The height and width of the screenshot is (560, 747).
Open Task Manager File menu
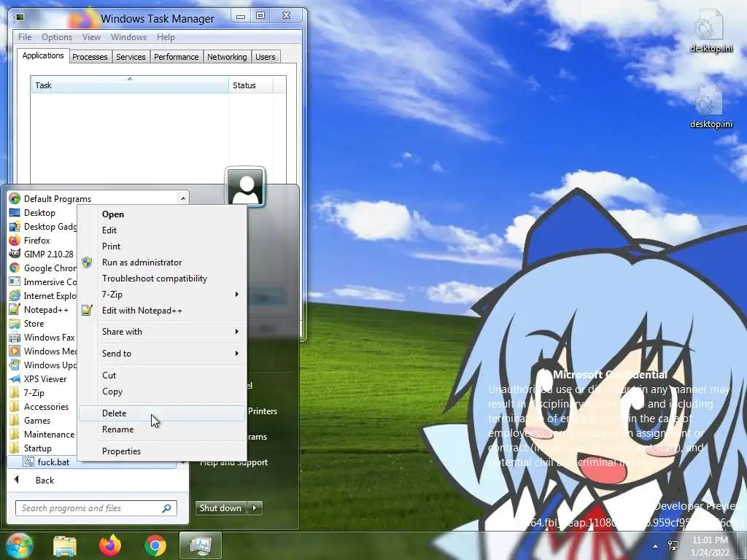pos(25,36)
